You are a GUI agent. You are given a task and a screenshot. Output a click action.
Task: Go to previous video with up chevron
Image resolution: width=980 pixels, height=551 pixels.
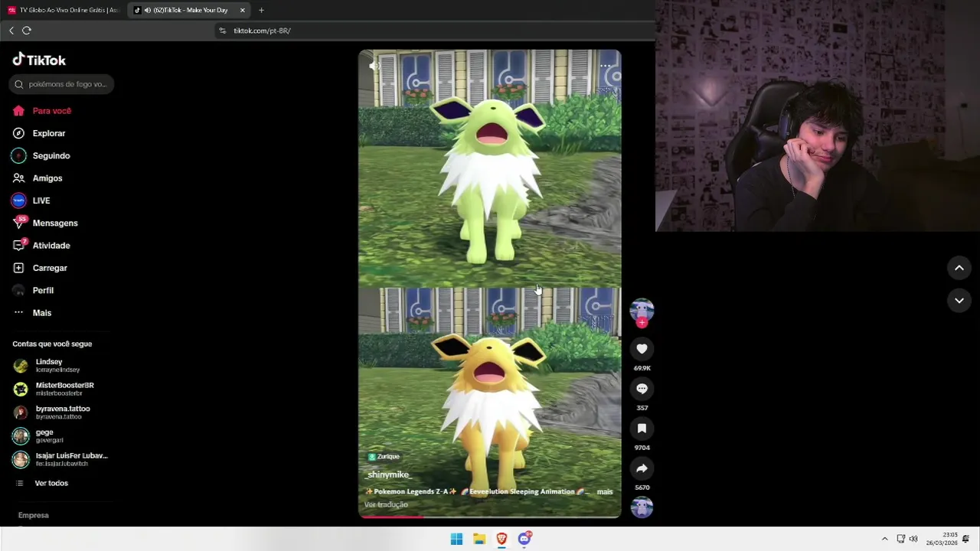pyautogui.click(x=959, y=268)
